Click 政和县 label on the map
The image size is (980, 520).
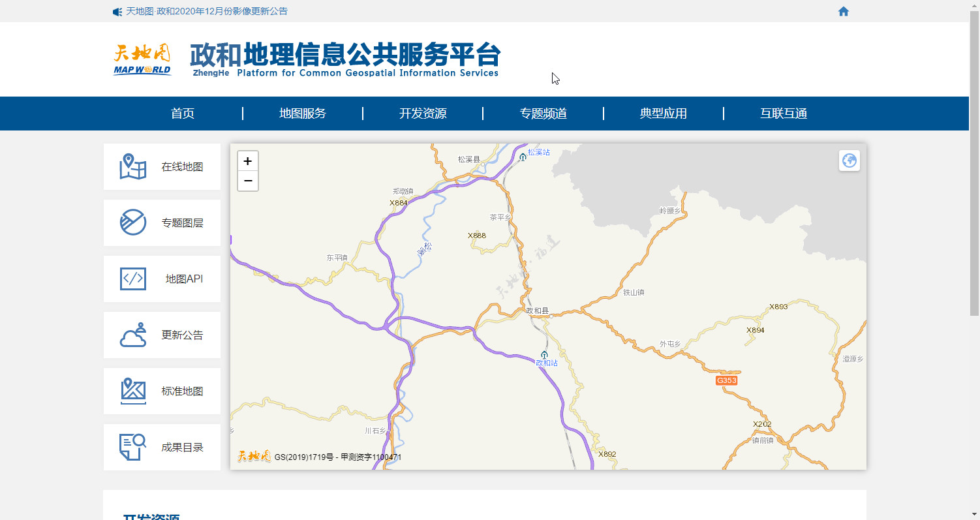[x=538, y=311]
